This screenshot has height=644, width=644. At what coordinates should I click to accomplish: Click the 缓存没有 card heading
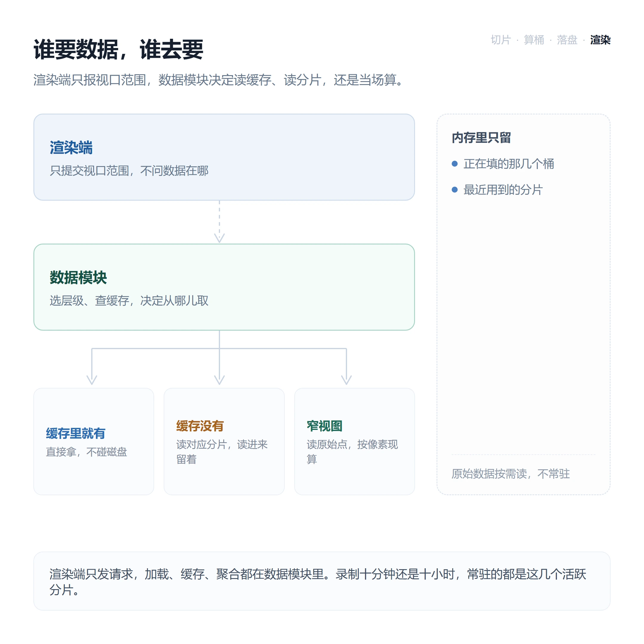click(200, 426)
